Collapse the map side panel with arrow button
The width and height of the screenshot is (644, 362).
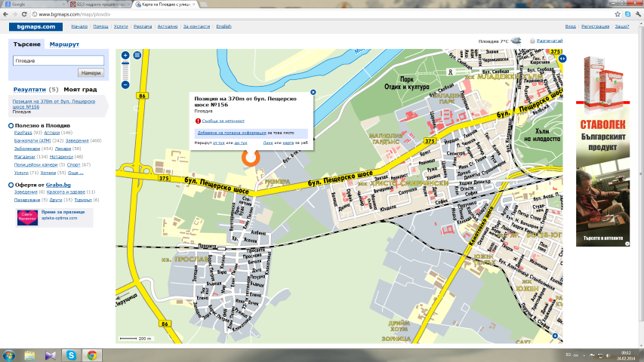137,55
